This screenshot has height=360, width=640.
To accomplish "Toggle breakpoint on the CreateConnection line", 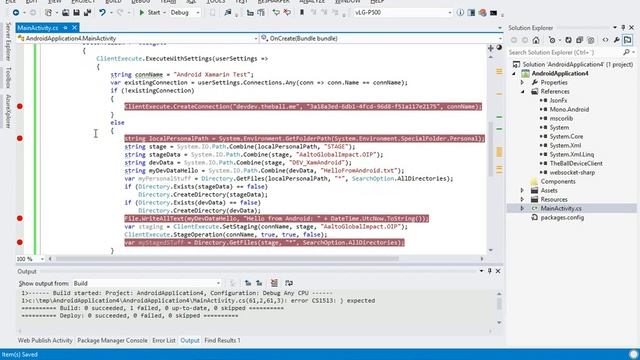I will point(20,107).
